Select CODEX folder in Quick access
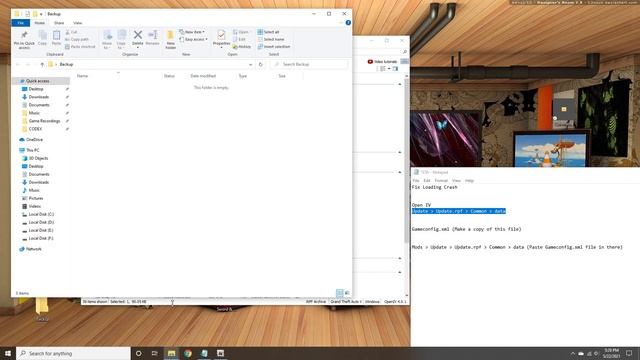The height and width of the screenshot is (360, 640). pyautogui.click(x=36, y=129)
